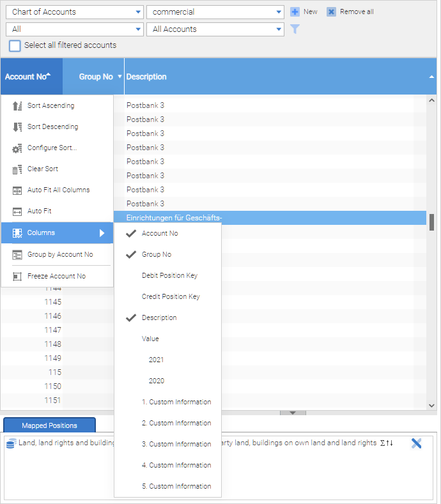Screen dimensions: 441x504
Task: Click the Sort Descending menu icon
Action: 17,127
